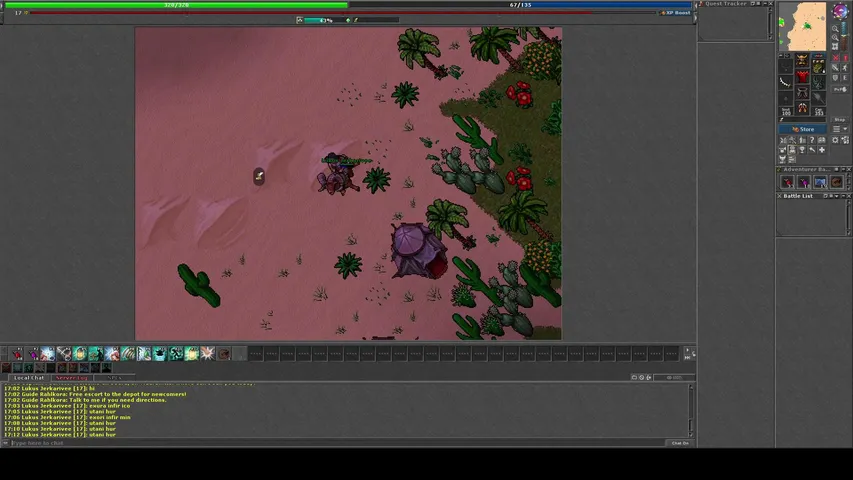The height and width of the screenshot is (480, 853).
Task: Click the blue item in Adventurer Bag
Action: 820,182
